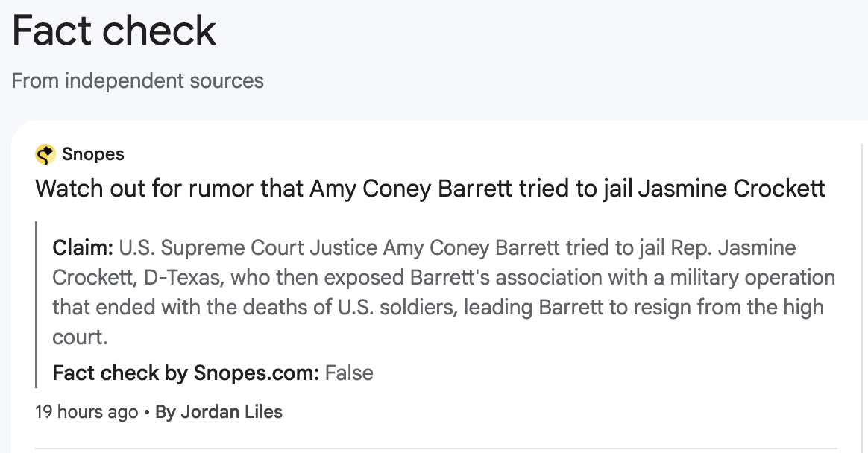
Task: Open the Amy Coney Barrett rumor headline
Action: coord(430,188)
